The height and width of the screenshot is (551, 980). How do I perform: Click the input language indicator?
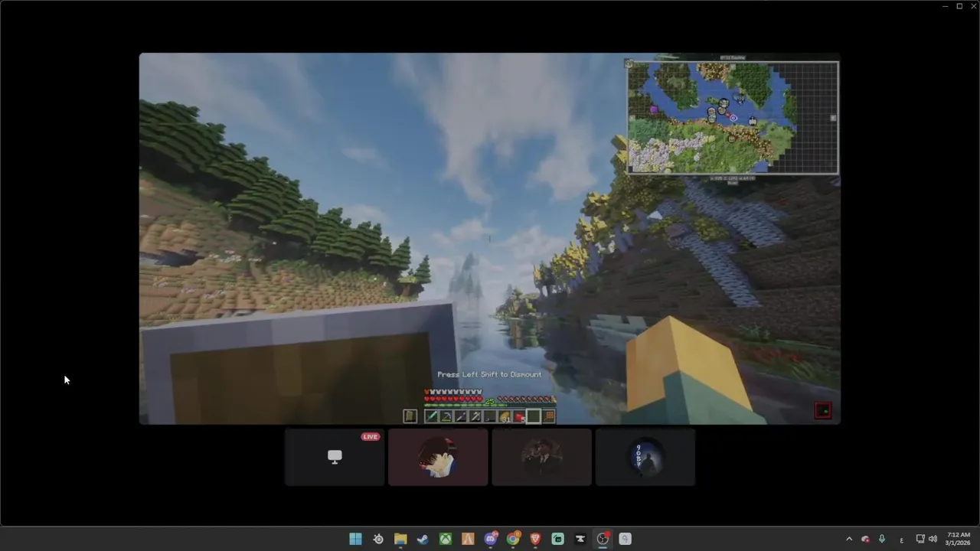click(x=901, y=540)
